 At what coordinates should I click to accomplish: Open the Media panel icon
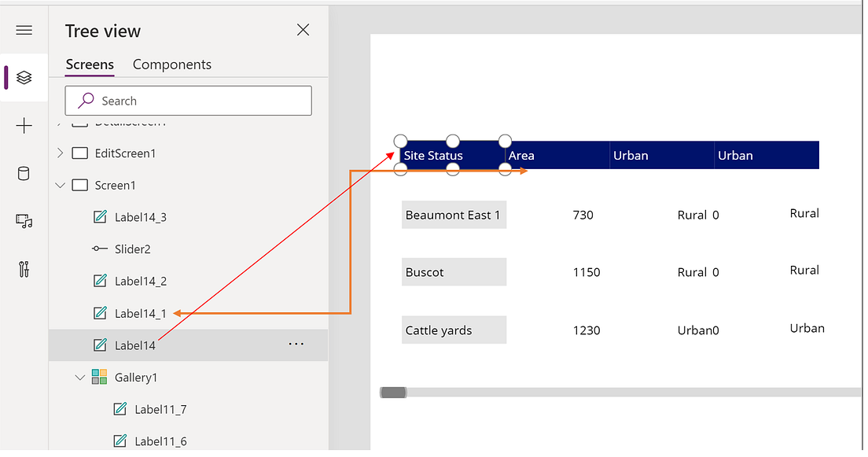[x=24, y=221]
